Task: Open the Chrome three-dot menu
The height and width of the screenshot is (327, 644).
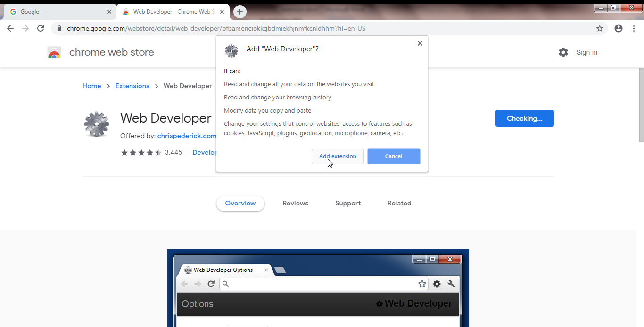Action: [634, 28]
